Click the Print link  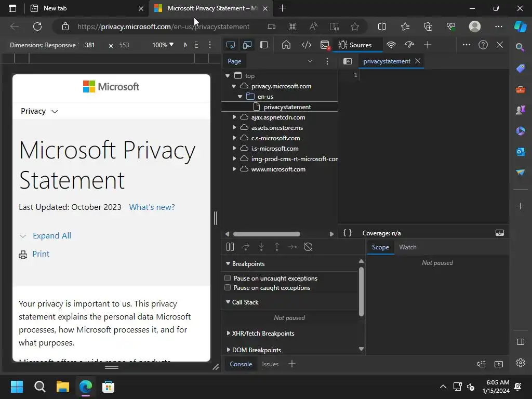(x=41, y=254)
